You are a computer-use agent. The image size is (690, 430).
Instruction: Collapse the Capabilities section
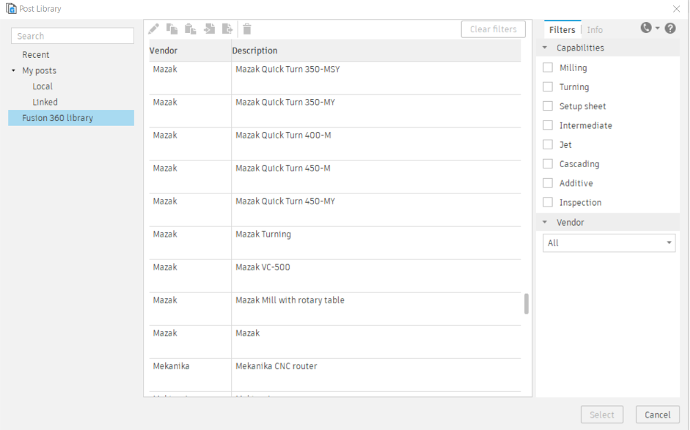click(x=545, y=48)
